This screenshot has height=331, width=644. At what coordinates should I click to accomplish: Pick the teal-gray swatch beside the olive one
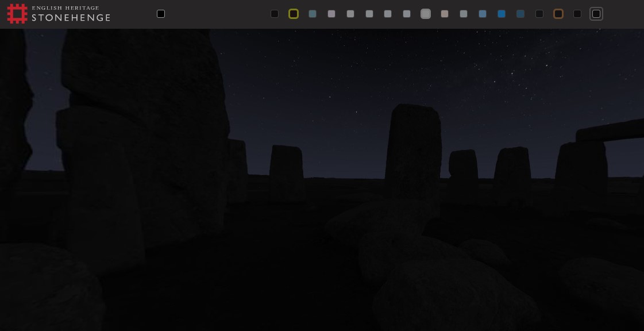click(312, 14)
